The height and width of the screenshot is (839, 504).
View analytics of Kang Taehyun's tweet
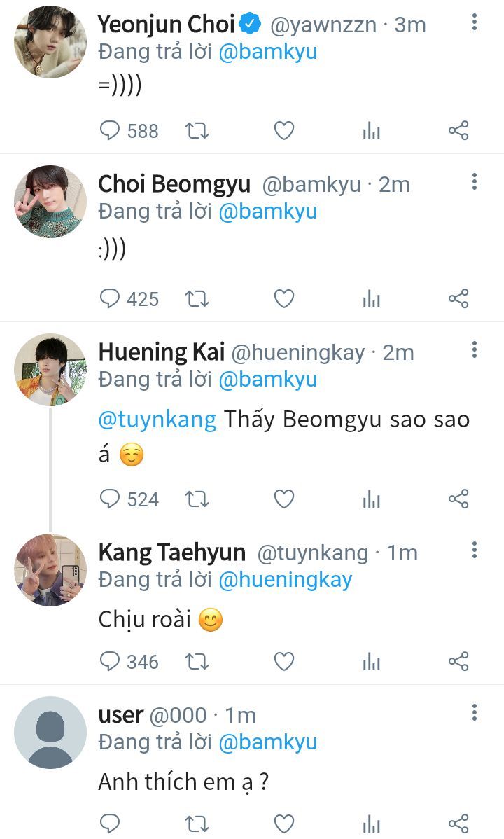(371, 662)
